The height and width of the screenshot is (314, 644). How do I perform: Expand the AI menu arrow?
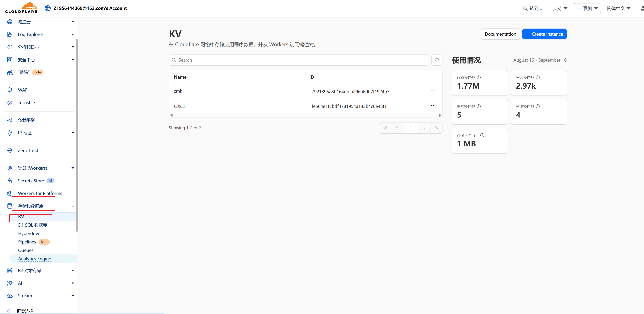coord(73,283)
